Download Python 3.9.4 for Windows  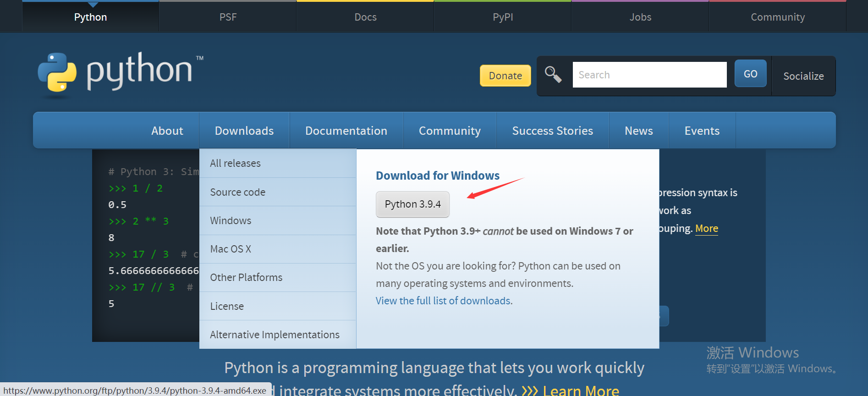pos(412,204)
